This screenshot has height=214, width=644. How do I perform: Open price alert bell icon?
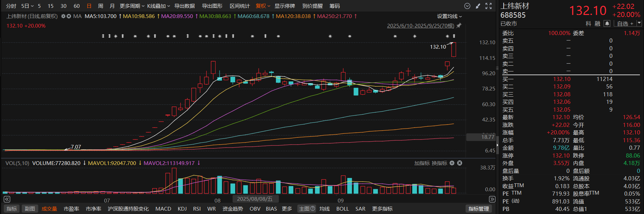point(607,23)
